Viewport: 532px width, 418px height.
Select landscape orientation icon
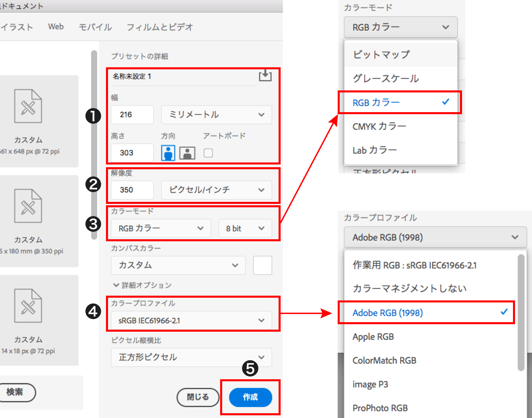[x=187, y=153]
